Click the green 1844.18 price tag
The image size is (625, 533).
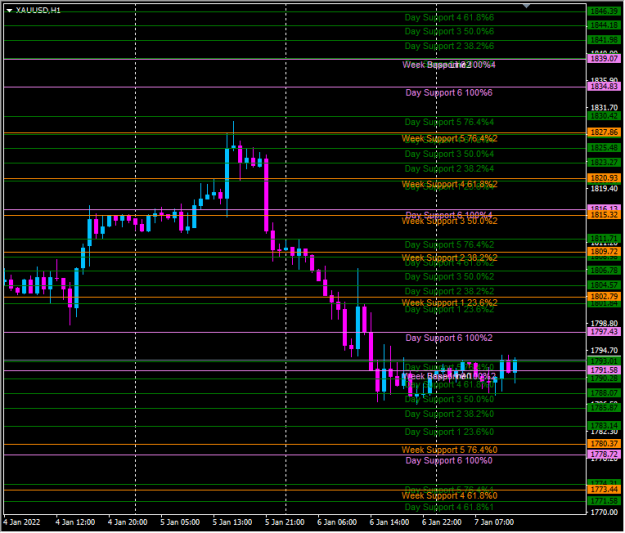click(604, 26)
